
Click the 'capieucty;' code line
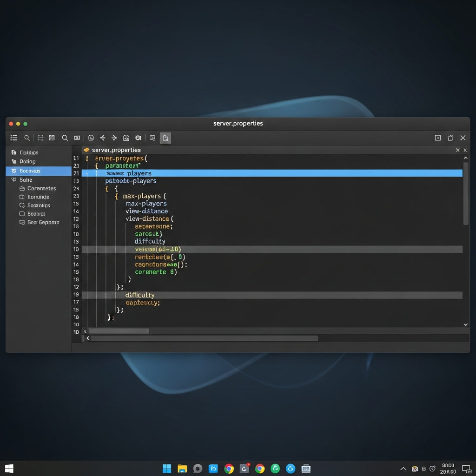143,303
